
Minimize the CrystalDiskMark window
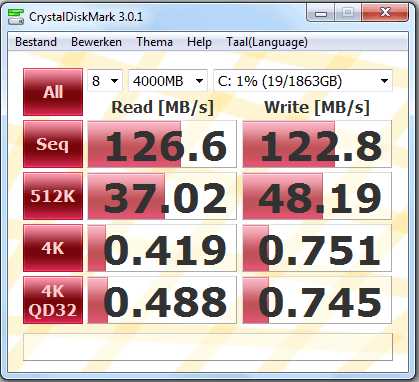[321, 13]
